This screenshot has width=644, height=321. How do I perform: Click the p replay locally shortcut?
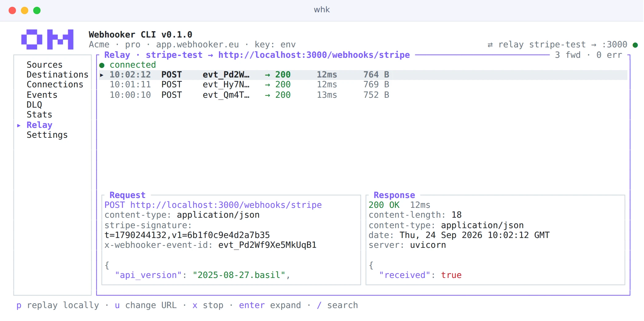[x=58, y=305]
